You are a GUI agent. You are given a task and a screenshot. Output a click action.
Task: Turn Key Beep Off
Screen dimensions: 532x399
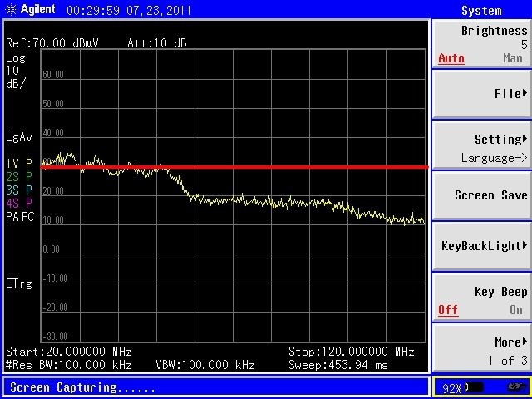point(448,310)
